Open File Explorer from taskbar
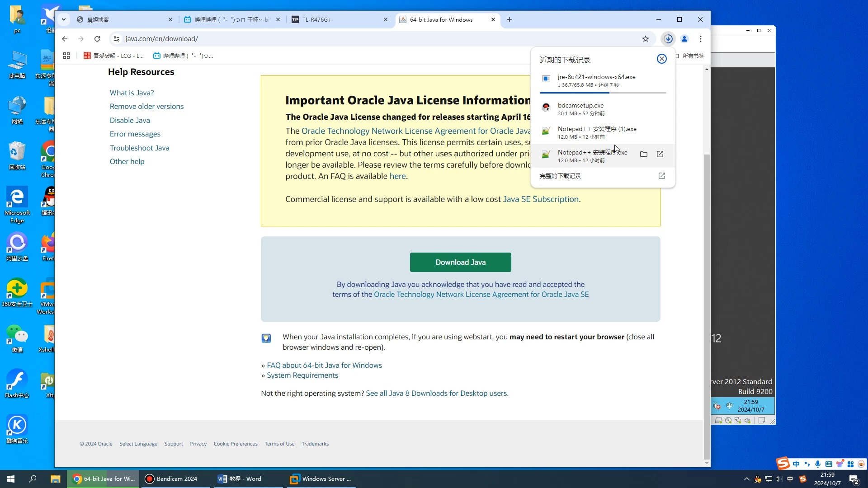868x488 pixels. (x=55, y=479)
